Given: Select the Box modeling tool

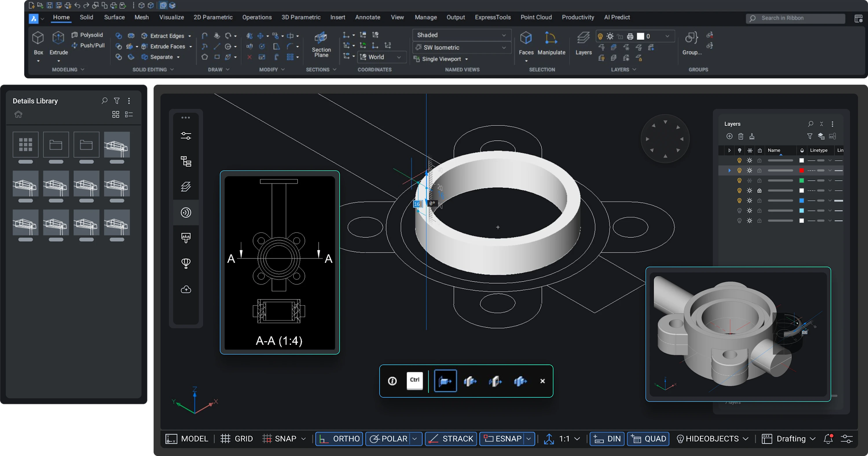Looking at the screenshot, I should tap(38, 39).
